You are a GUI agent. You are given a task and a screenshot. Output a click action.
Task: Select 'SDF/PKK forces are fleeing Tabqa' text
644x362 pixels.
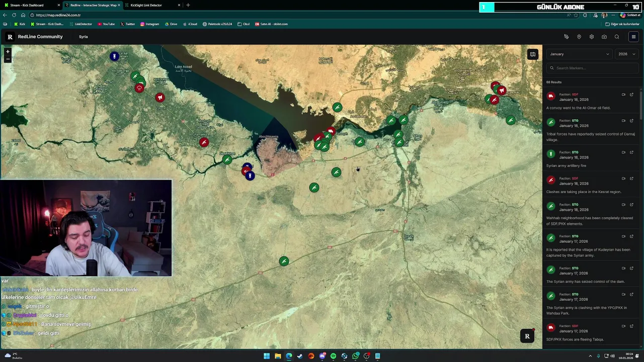[575, 339]
